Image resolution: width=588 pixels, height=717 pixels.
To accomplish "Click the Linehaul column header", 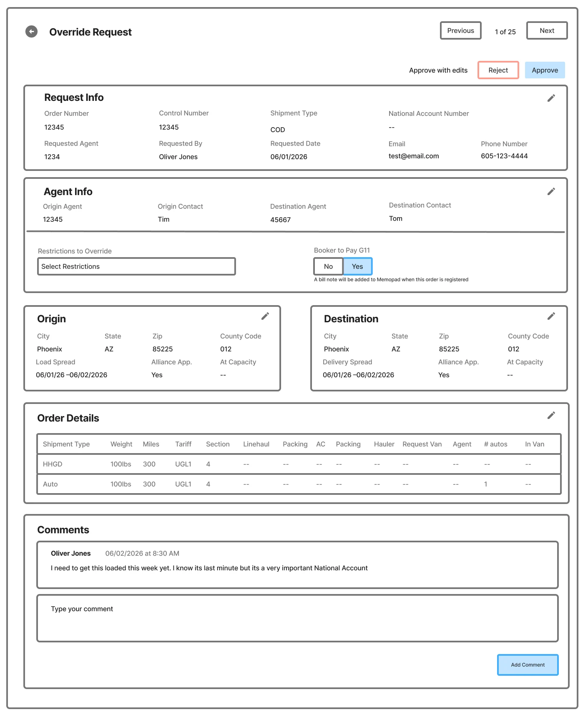I will (x=256, y=444).
